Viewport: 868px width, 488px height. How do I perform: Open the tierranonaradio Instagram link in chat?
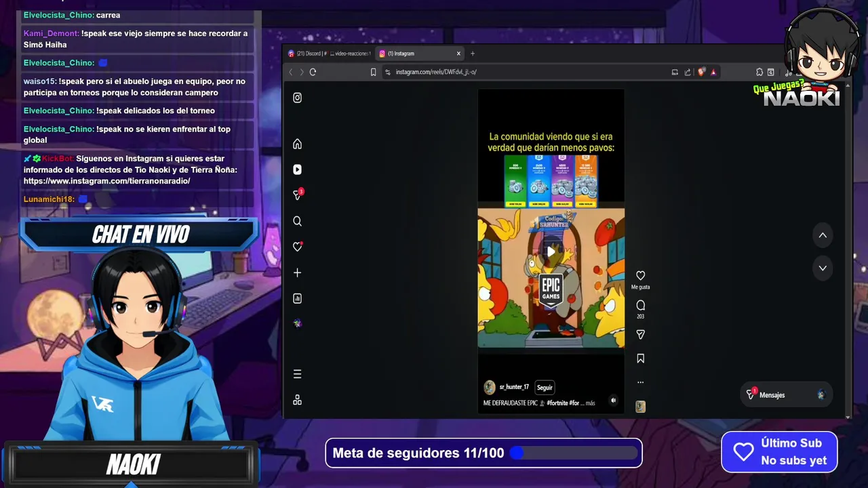[107, 181]
